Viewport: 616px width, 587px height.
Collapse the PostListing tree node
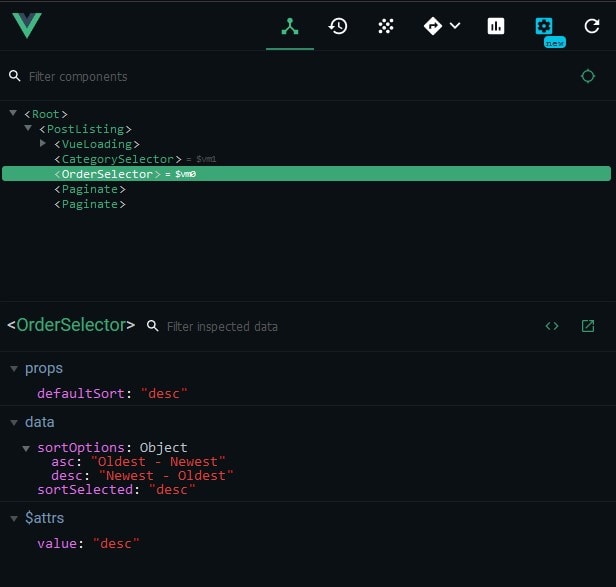point(28,129)
